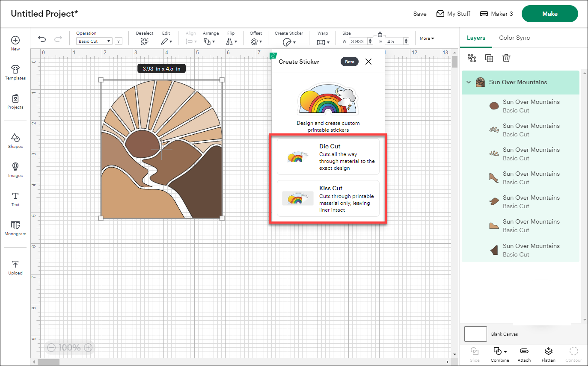Switch to the Color Sync tab
This screenshot has width=588, height=366.
pyautogui.click(x=514, y=38)
